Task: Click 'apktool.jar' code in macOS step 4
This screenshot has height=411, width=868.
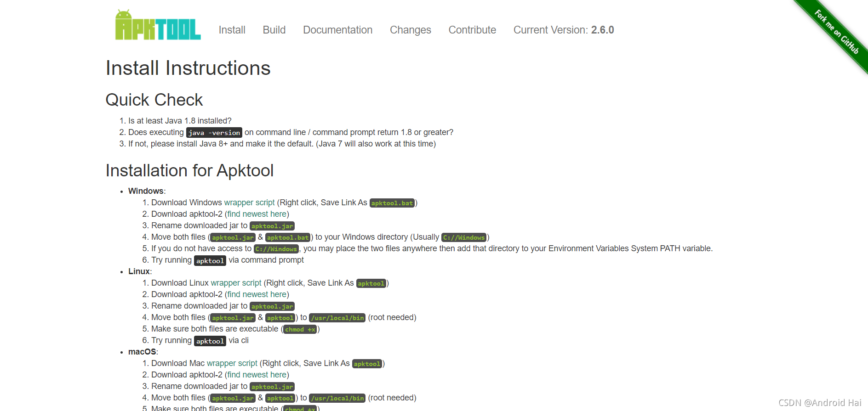Action: coord(233,398)
